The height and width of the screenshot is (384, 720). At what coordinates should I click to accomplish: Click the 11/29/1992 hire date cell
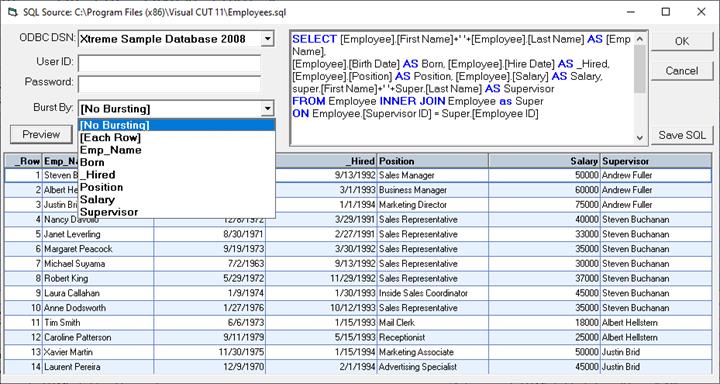pyautogui.click(x=321, y=278)
